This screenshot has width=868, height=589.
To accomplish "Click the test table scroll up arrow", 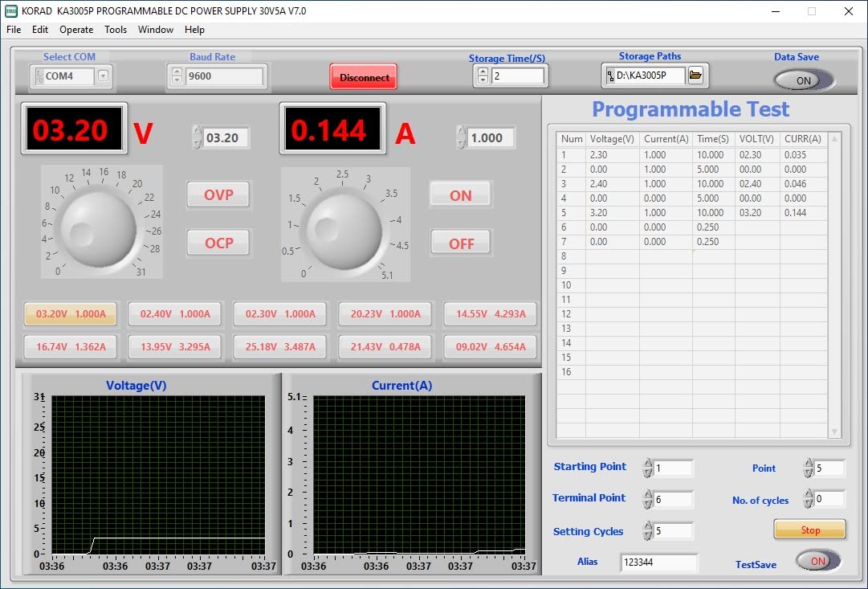I will pos(834,138).
